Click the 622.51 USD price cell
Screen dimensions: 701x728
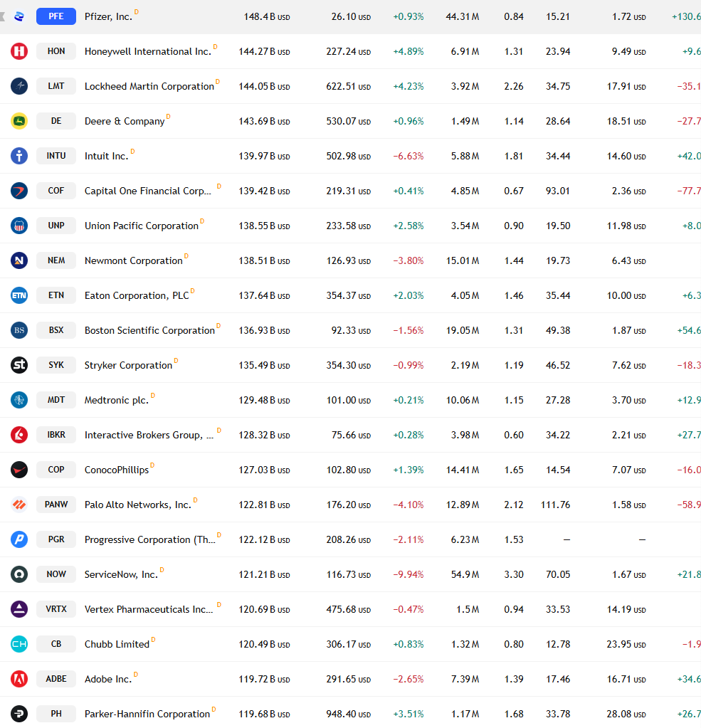tap(348, 86)
